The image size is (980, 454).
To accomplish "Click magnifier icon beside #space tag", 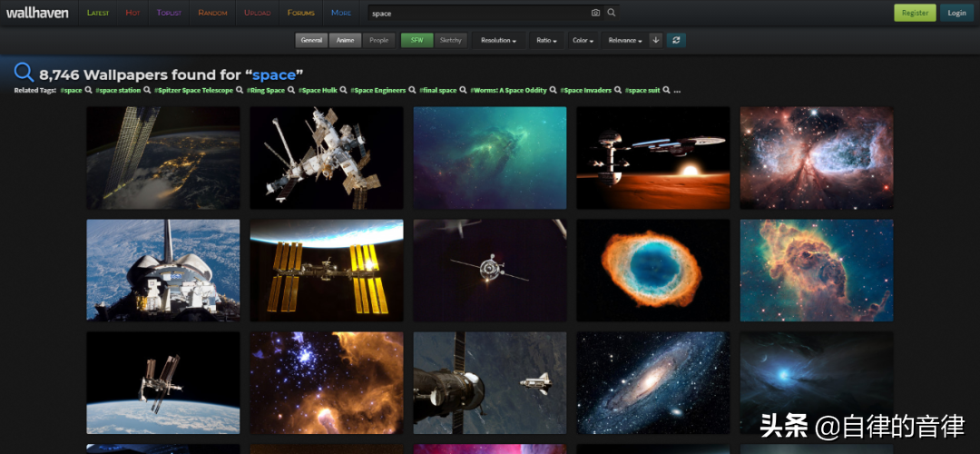I will click(x=89, y=90).
